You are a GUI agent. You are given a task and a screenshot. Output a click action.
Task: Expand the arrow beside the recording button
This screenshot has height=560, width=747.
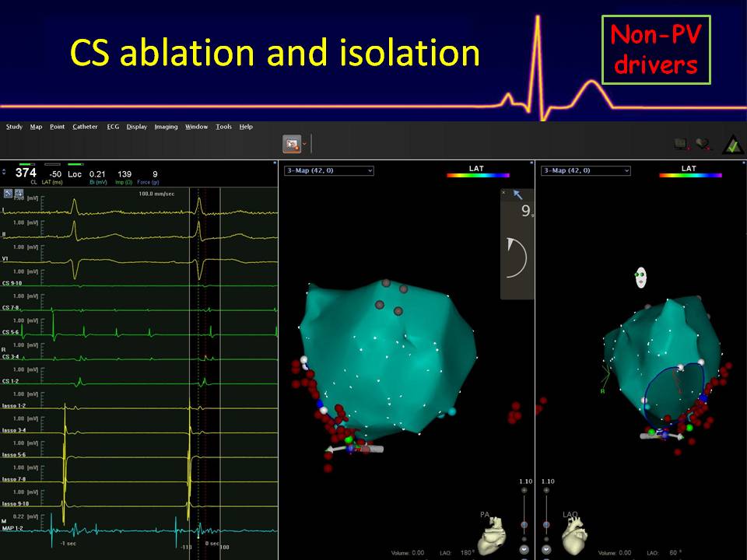coord(305,144)
